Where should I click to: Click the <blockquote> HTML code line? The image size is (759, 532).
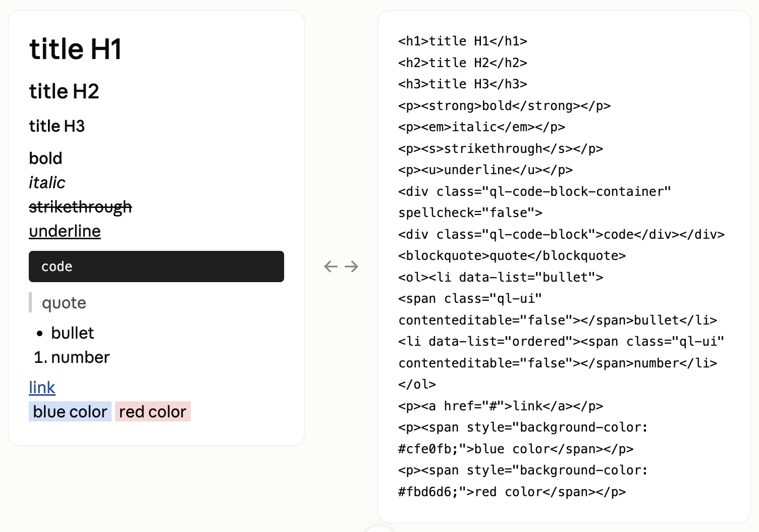coord(512,256)
